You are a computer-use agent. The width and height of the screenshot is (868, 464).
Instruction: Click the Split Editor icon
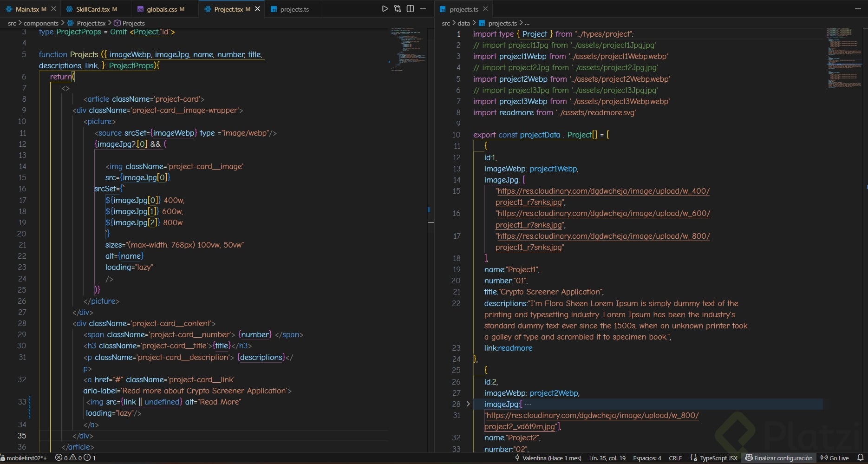[x=410, y=8]
